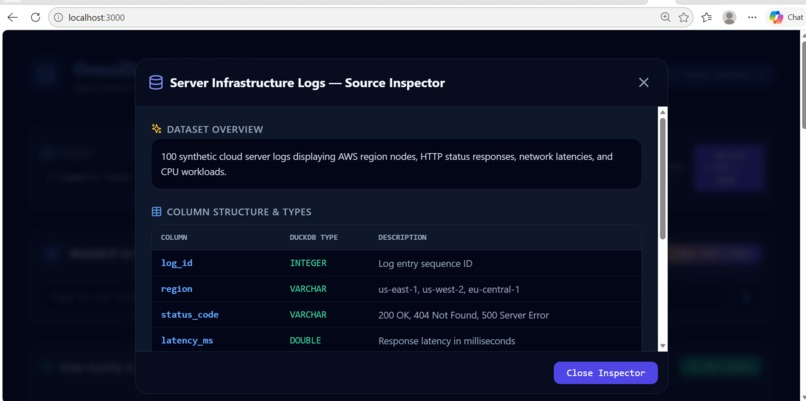Click the inspector scrollbar up arrow
The width and height of the screenshot is (806, 401).
[663, 112]
